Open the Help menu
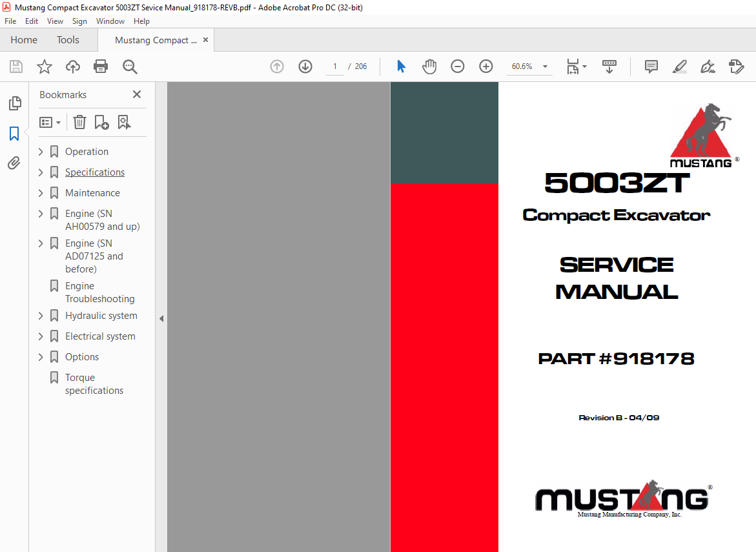Image resolution: width=756 pixels, height=552 pixels. 142,21
